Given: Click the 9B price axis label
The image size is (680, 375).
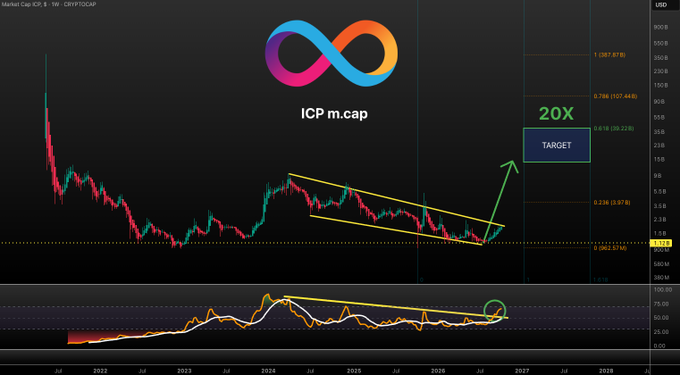Looking at the screenshot, I should point(658,176).
